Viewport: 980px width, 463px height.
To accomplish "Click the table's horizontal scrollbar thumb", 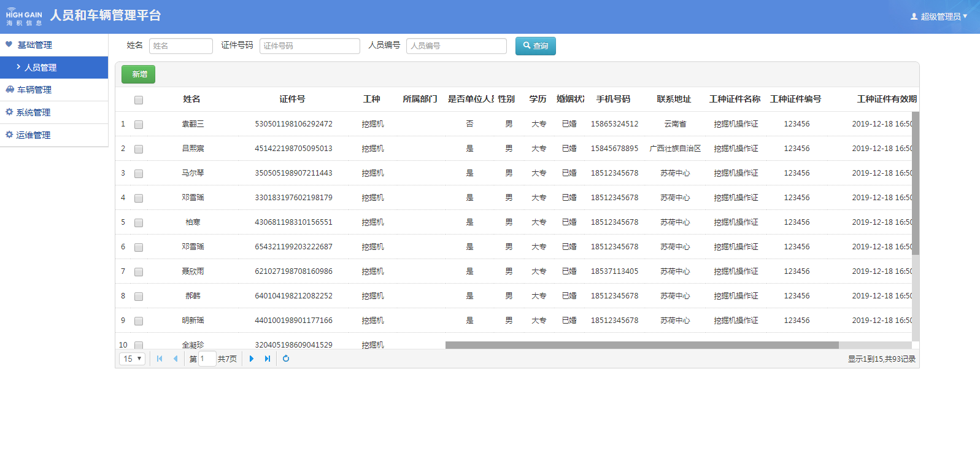I will pos(641,345).
